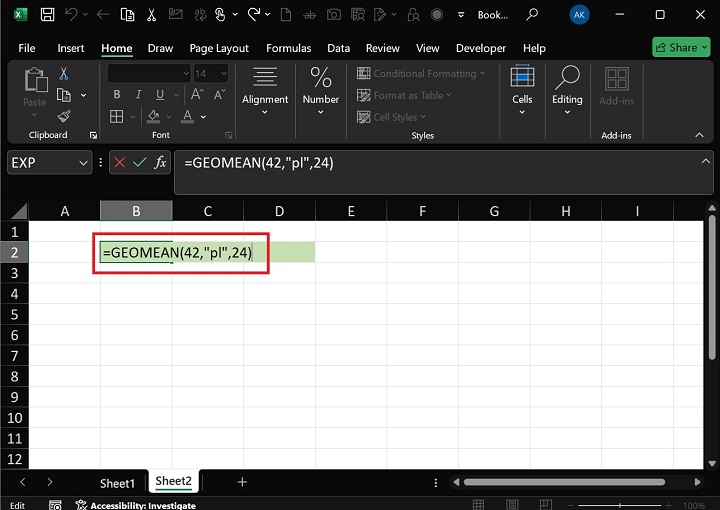Toggle Bold formatting
The image size is (720, 510).
coord(117,95)
